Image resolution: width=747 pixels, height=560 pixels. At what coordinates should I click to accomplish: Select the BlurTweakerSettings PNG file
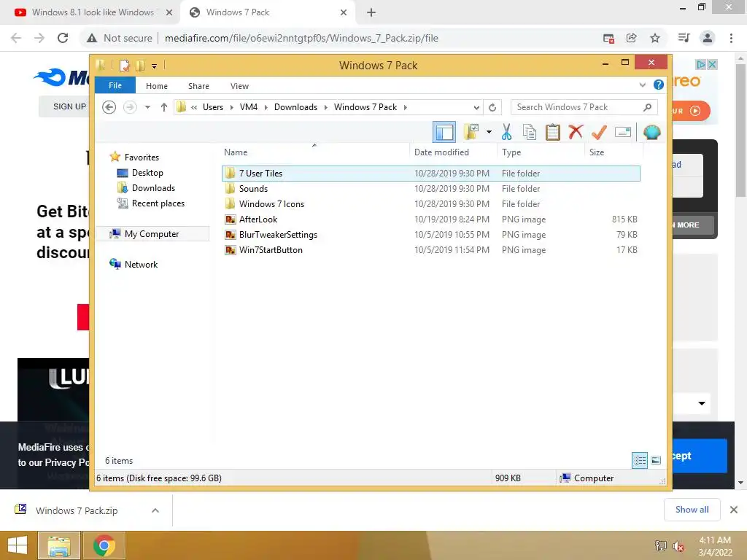(430, 234)
